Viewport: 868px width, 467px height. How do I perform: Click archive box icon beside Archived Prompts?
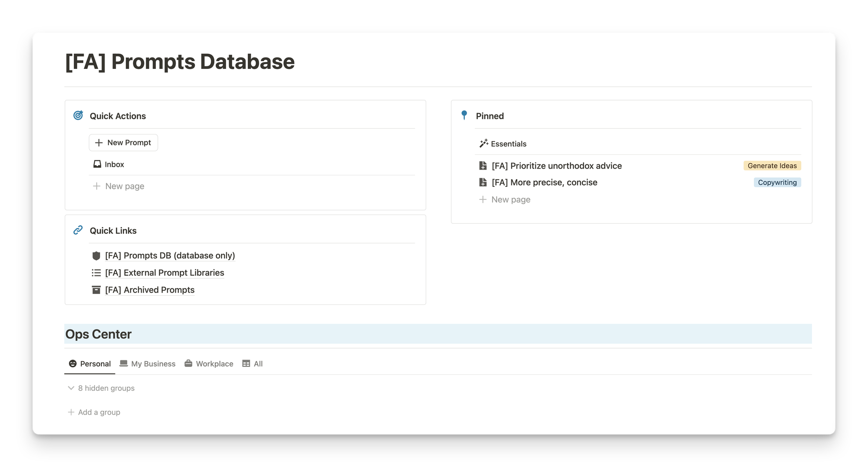click(x=96, y=290)
